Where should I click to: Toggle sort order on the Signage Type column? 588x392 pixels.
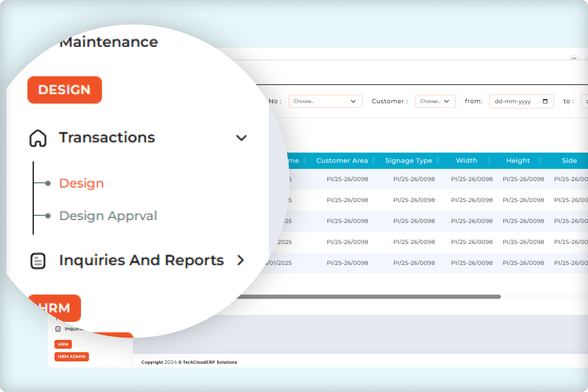[x=438, y=161]
